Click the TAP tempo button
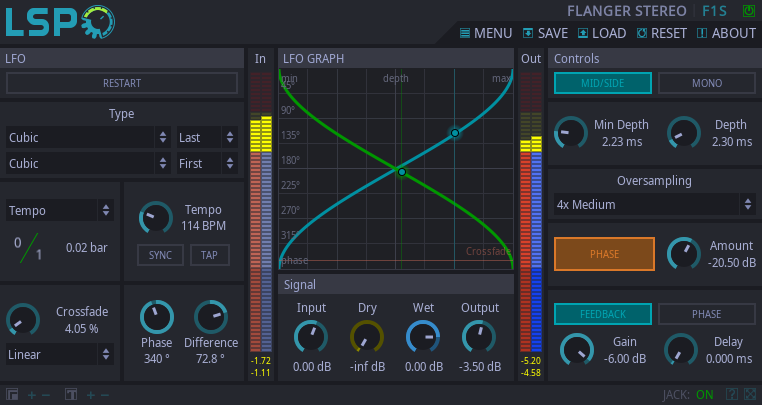This screenshot has height=405, width=762. click(x=209, y=255)
